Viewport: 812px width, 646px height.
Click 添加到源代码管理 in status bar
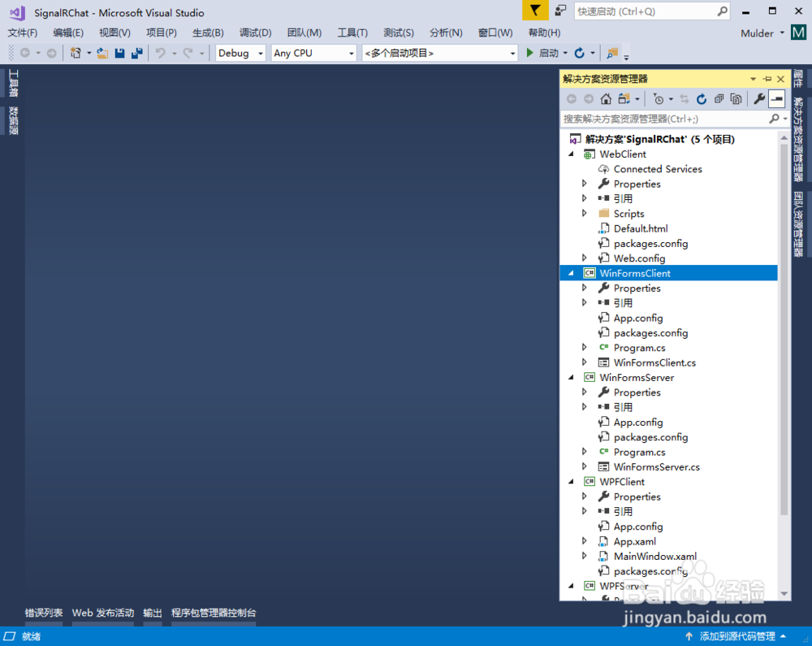(736, 636)
